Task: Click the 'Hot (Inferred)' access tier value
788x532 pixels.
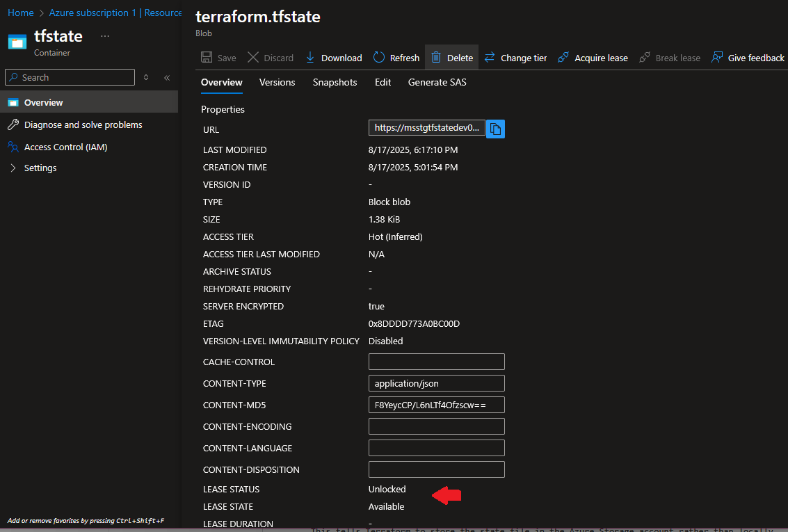Action: tap(396, 237)
